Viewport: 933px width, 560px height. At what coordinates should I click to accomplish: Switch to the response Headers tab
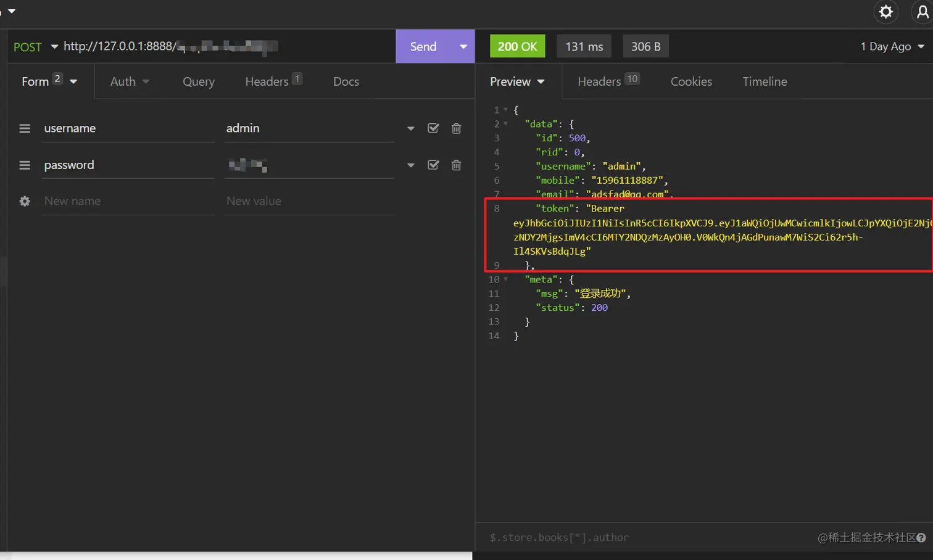click(608, 81)
